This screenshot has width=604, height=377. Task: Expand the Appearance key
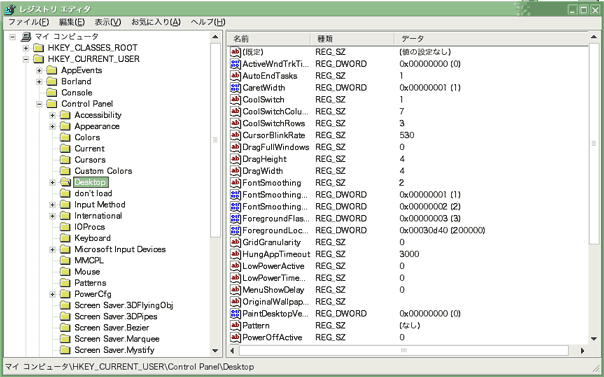click(52, 126)
